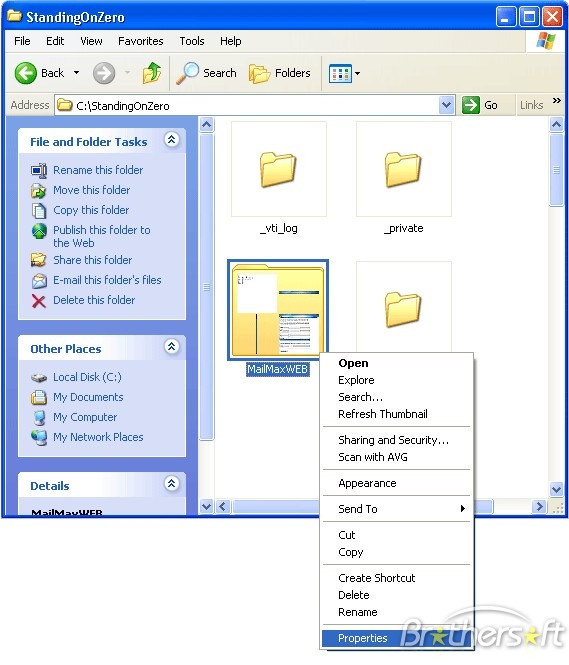Click the green Go arrow icon
The height and width of the screenshot is (665, 569).
coord(470,105)
